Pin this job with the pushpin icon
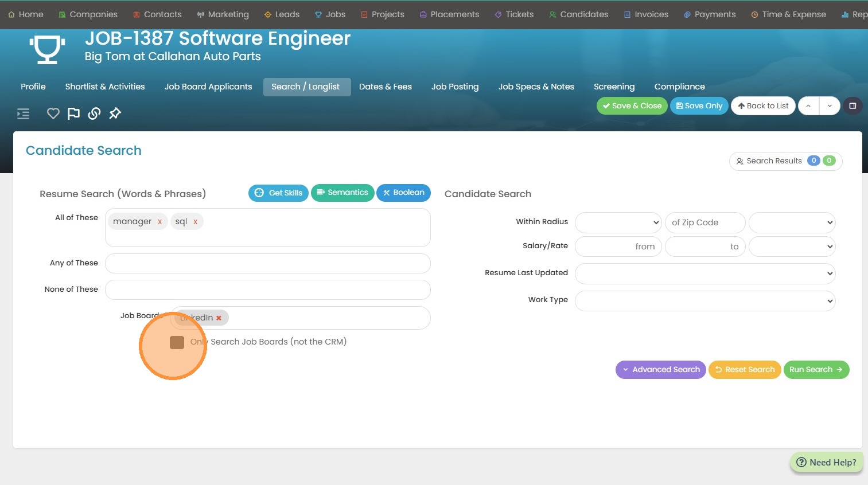 point(115,114)
